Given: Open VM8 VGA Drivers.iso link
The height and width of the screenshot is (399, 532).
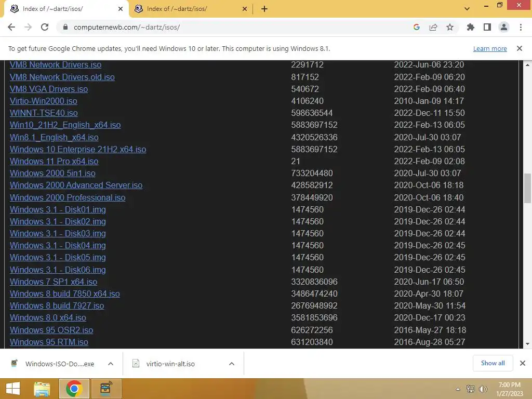Looking at the screenshot, I should [49, 89].
